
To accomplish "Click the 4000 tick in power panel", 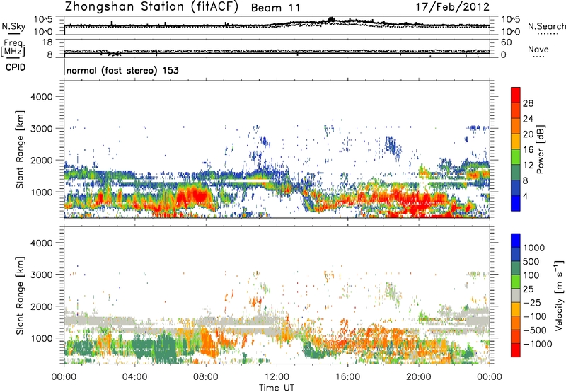I will click(41, 97).
